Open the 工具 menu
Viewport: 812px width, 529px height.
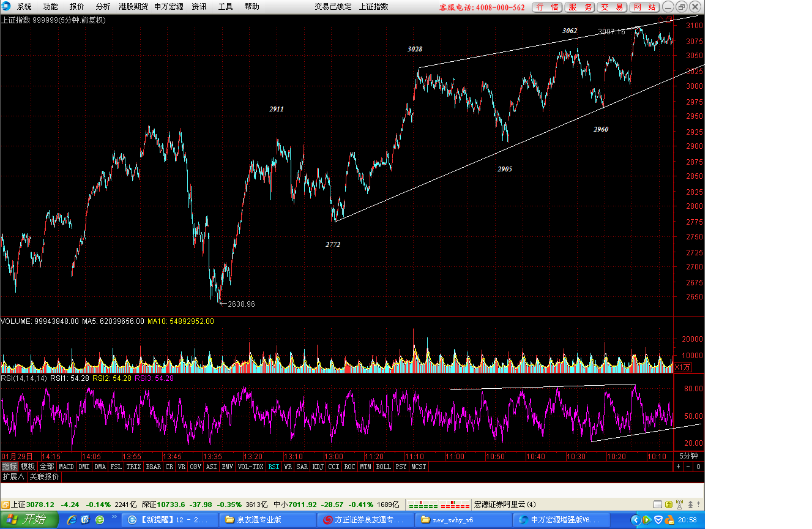point(226,7)
